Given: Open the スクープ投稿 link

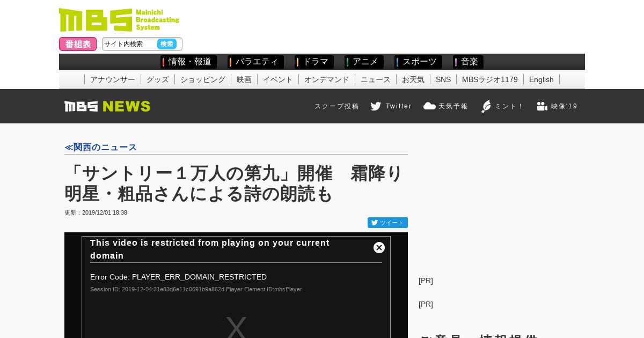Looking at the screenshot, I should tap(336, 106).
